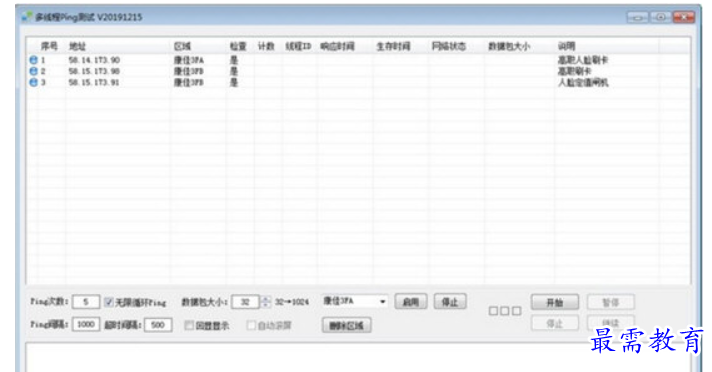
Task: Open the 康佳3FA region dropdown
Action: [355, 301]
